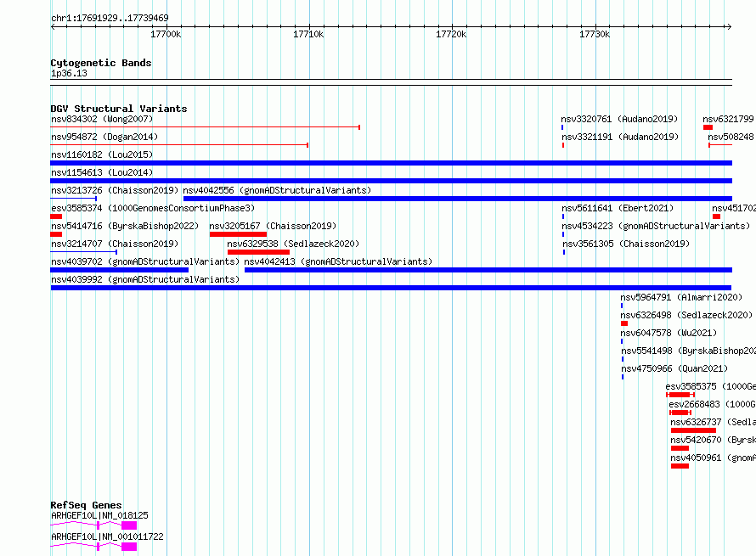Click the Cytogenetic Bands track title
The width and height of the screenshot is (756, 556).
pos(101,63)
